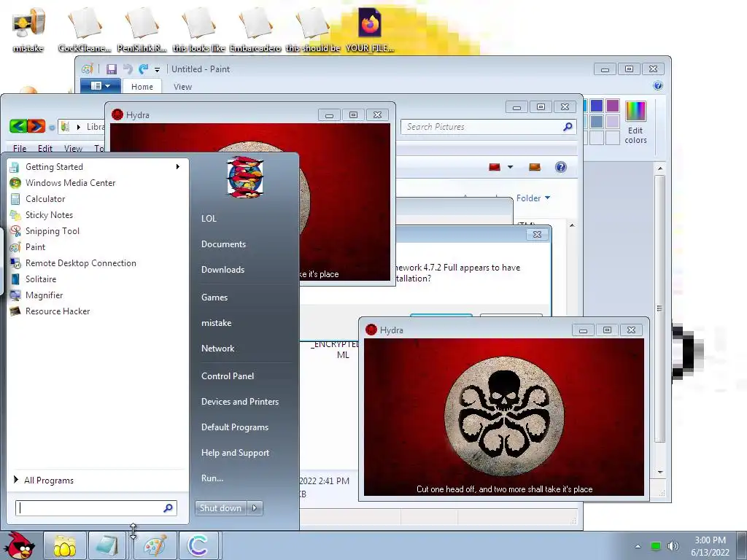The height and width of the screenshot is (560, 747).
Task: Open the mistake desktop icon
Action: (28, 28)
